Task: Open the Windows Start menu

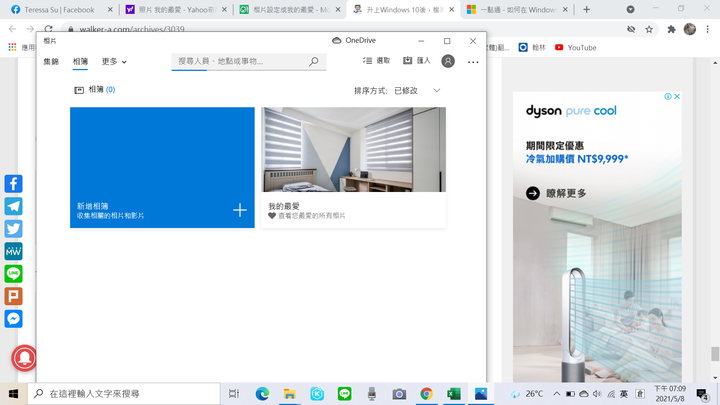Action: (13, 394)
